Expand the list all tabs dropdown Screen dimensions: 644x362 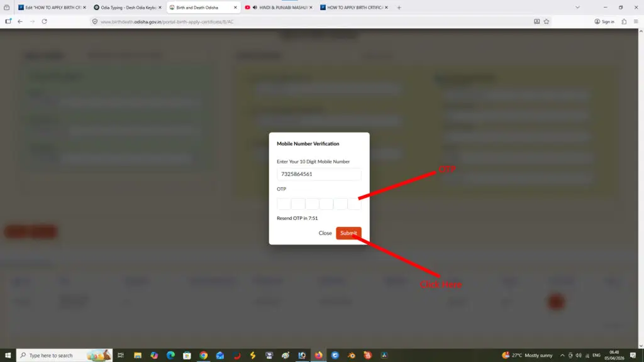click(x=577, y=8)
